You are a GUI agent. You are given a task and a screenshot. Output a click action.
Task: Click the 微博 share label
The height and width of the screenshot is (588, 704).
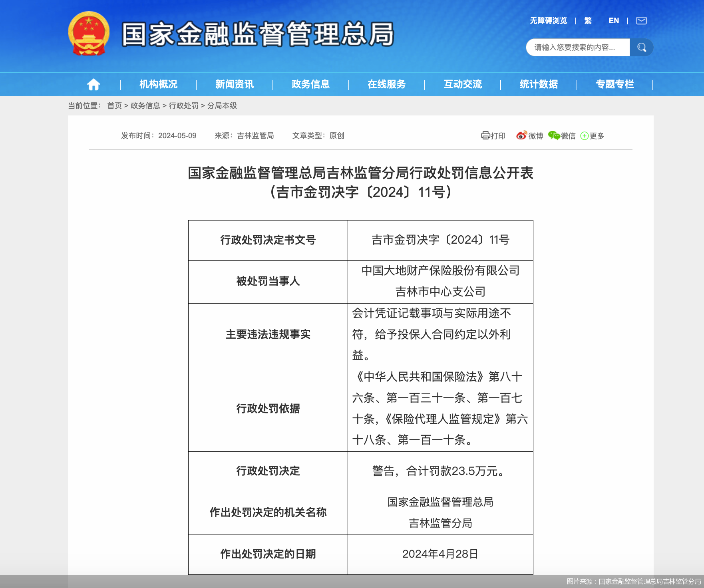coord(536,136)
